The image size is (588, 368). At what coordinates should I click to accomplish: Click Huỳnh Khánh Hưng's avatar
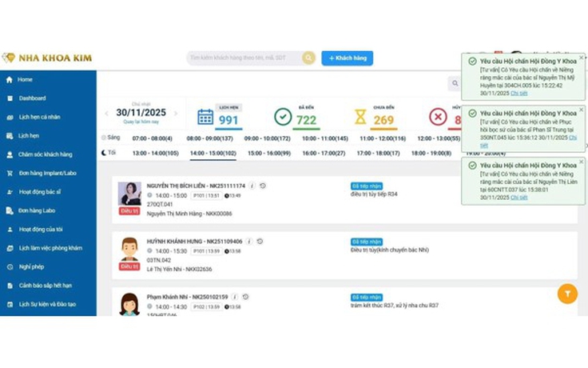coord(129,249)
